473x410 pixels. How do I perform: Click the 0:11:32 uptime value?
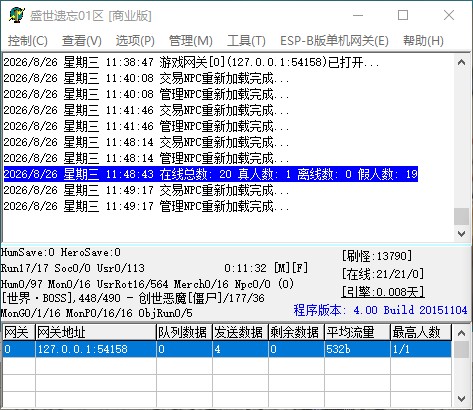click(x=245, y=268)
